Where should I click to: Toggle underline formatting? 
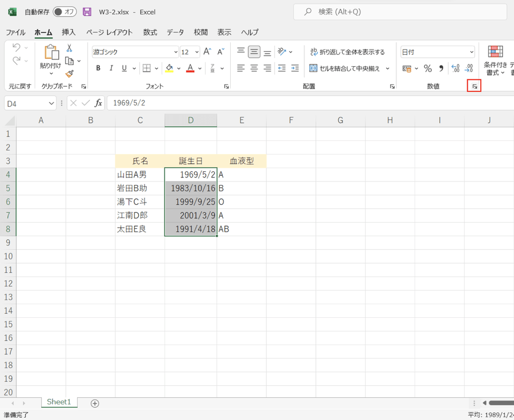pyautogui.click(x=125, y=68)
